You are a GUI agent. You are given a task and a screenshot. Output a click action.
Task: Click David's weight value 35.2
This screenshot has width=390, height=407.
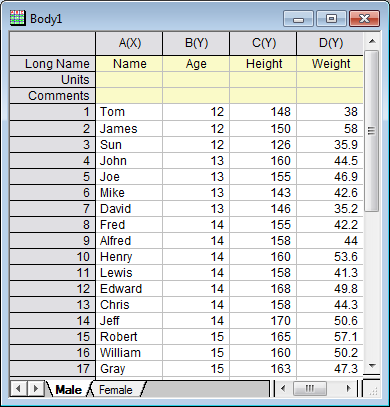coord(330,209)
